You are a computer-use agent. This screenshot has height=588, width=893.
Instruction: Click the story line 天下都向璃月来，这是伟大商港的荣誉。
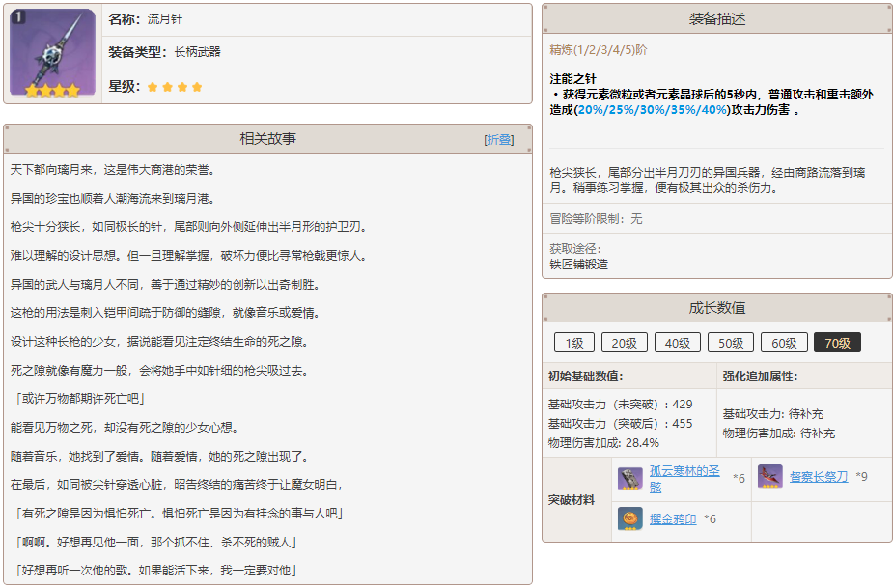click(x=113, y=170)
